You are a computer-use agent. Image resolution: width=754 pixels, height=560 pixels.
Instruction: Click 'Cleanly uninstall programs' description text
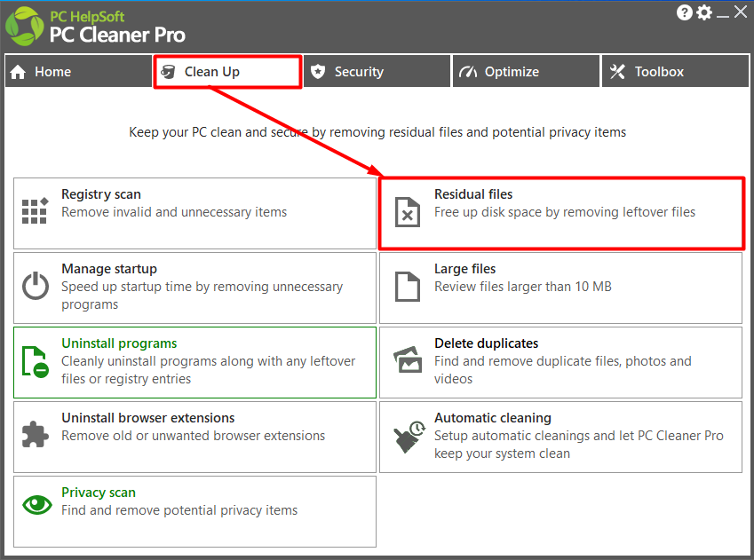click(x=208, y=370)
